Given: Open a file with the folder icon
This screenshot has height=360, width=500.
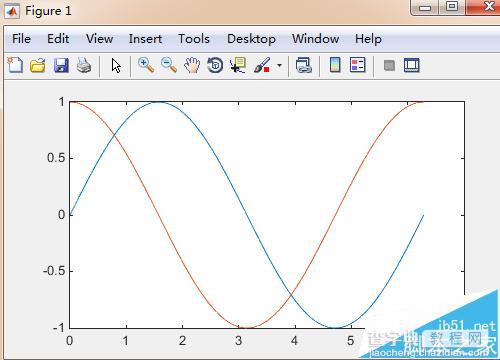Looking at the screenshot, I should (x=38, y=65).
